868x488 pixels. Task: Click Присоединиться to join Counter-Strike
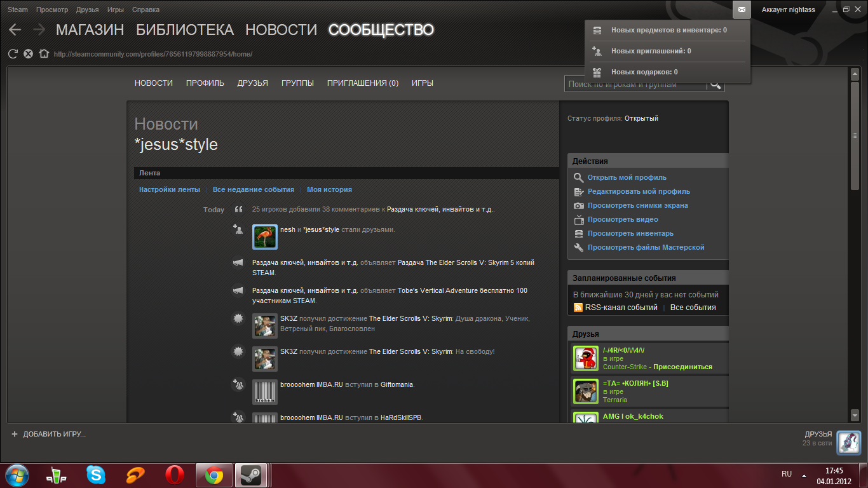click(x=682, y=367)
